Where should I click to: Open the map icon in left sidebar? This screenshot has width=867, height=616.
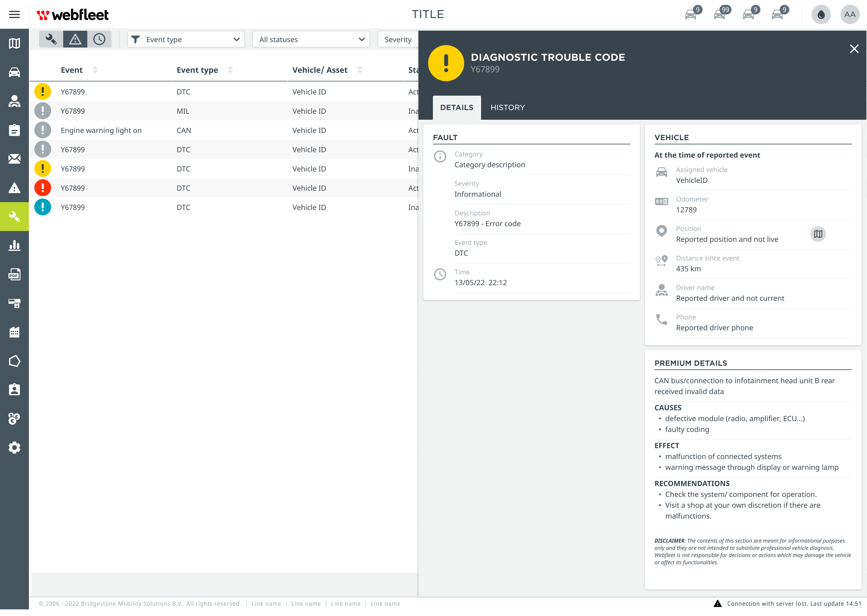[x=14, y=43]
